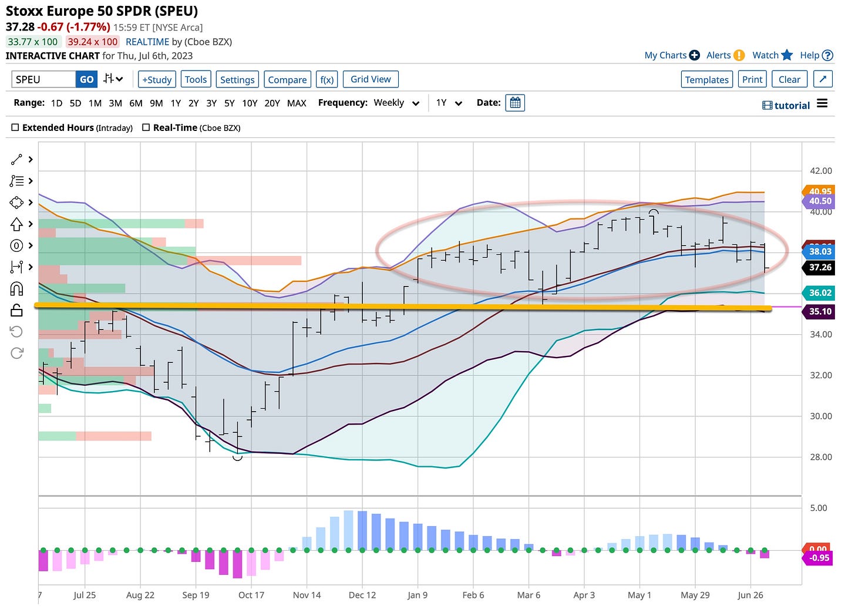This screenshot has width=855, height=616.
Task: Set range to 3Y
Action: pos(211,103)
